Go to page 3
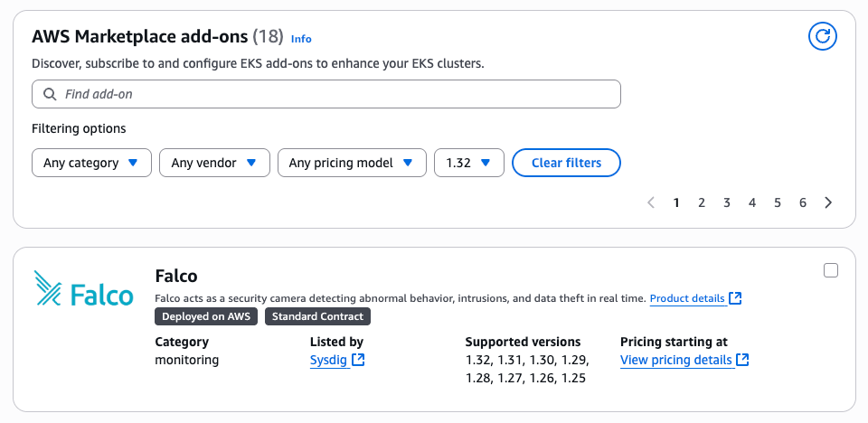 727,202
